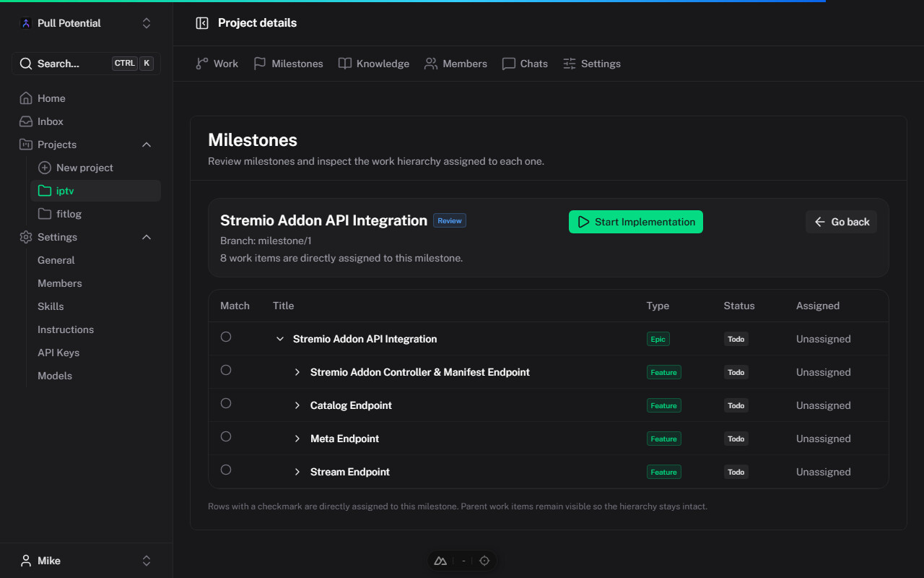Click the green folder icon beside iptv
924x578 pixels.
point(45,191)
